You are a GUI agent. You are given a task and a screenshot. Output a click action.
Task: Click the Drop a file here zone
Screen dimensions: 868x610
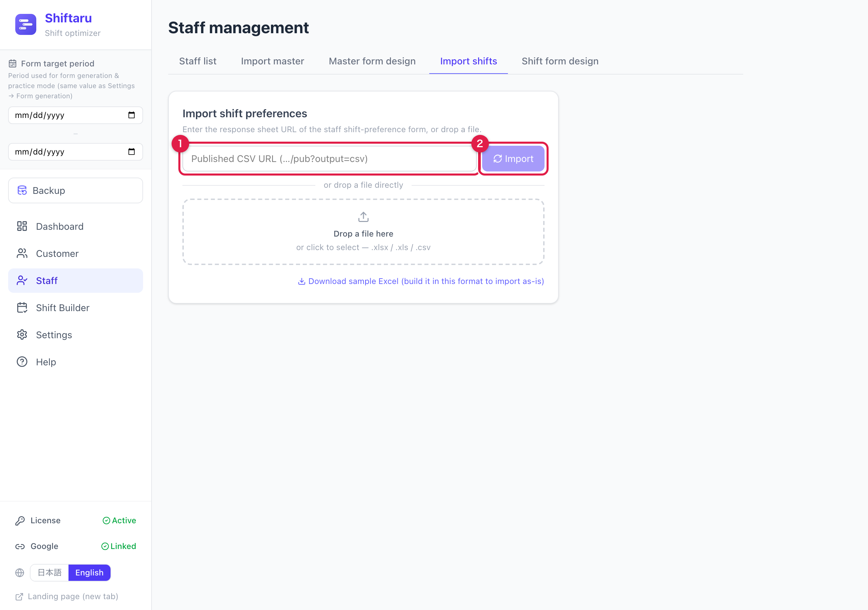click(x=363, y=232)
